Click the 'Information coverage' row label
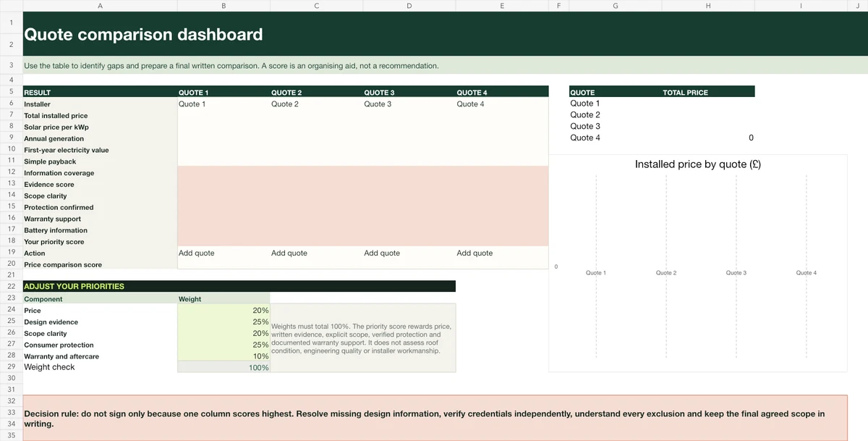The width and height of the screenshot is (868, 441). click(59, 173)
